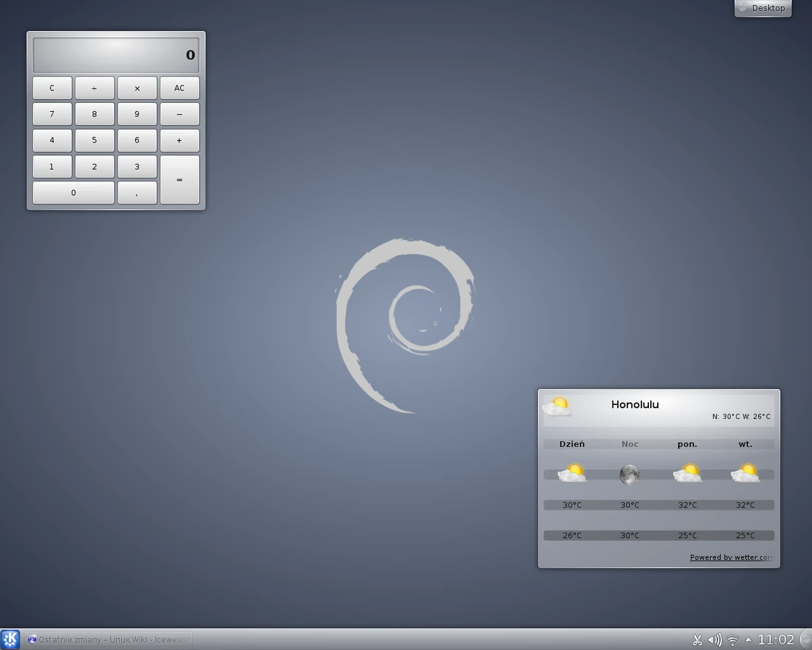This screenshot has height=650, width=812.
Task: Mute audio with the speaker icon
Action: (x=715, y=639)
